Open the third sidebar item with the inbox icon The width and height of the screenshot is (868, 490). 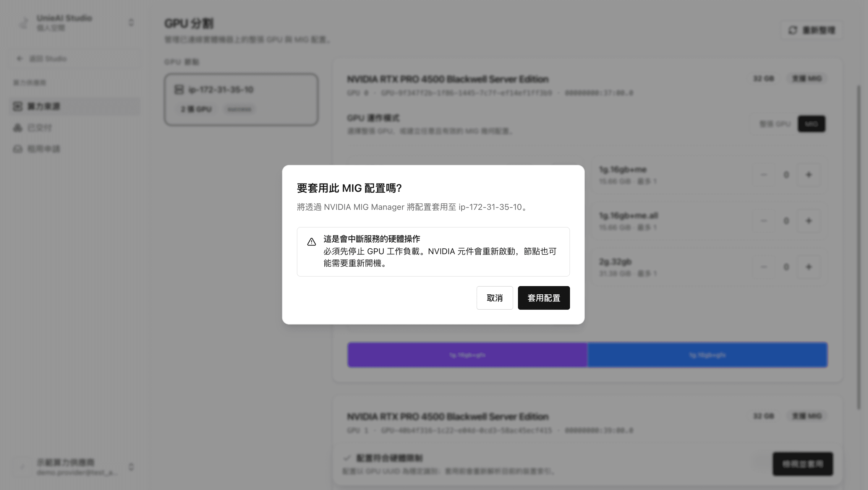tap(17, 149)
